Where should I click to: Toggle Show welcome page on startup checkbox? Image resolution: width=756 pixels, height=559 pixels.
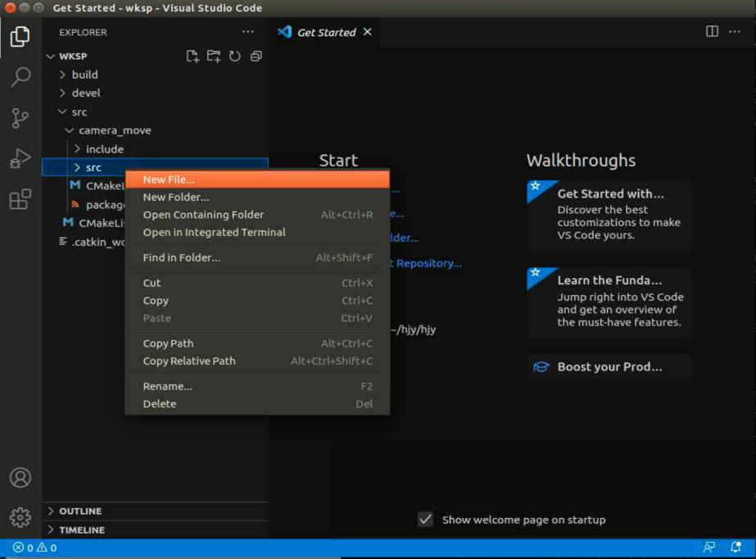[x=425, y=520]
